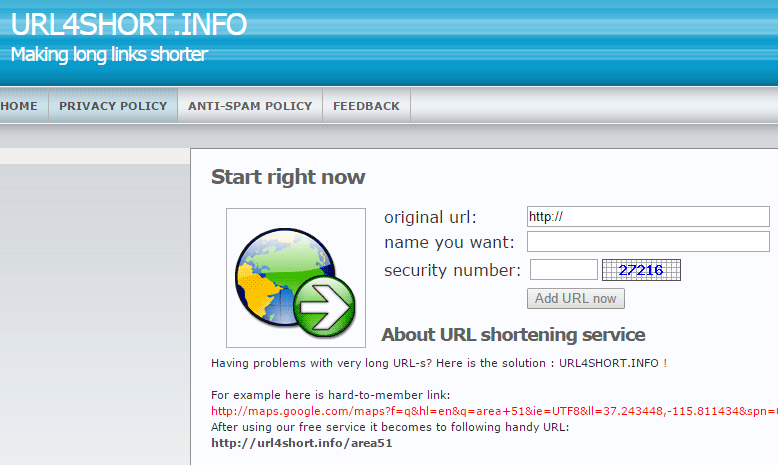Image resolution: width=778 pixels, height=465 pixels.
Task: Click the 'name you want:' label
Action: 449,242
